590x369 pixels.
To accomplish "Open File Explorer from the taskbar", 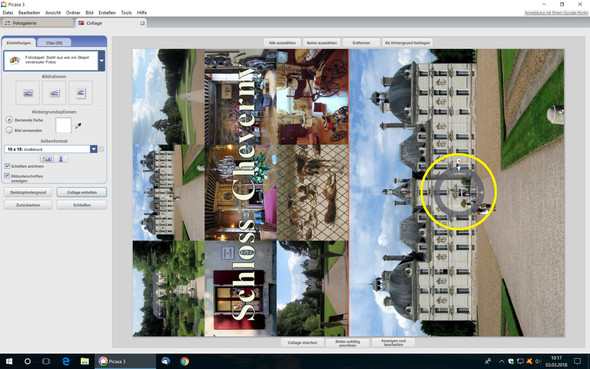I will [x=85, y=361].
